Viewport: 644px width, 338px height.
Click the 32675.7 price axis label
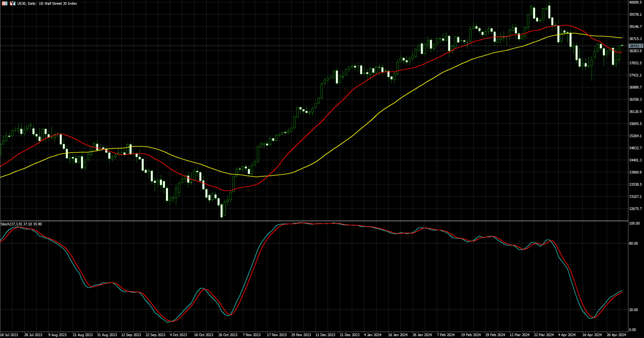[x=635, y=209]
